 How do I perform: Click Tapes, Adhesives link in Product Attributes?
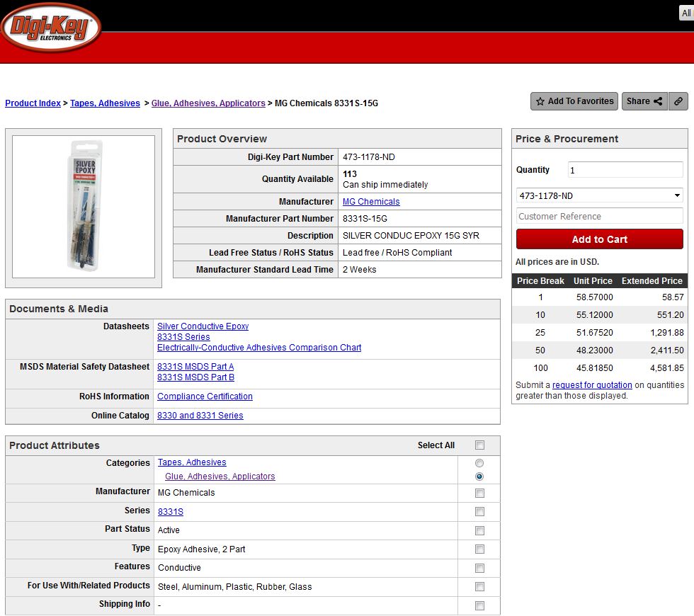(x=192, y=462)
